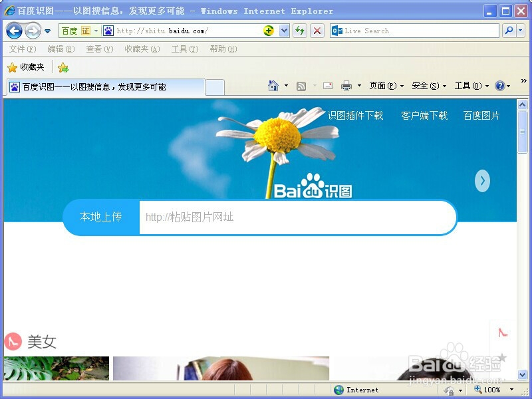Click the next banner arrow on the right
Viewport: 532px width, 399px height.
[x=482, y=181]
